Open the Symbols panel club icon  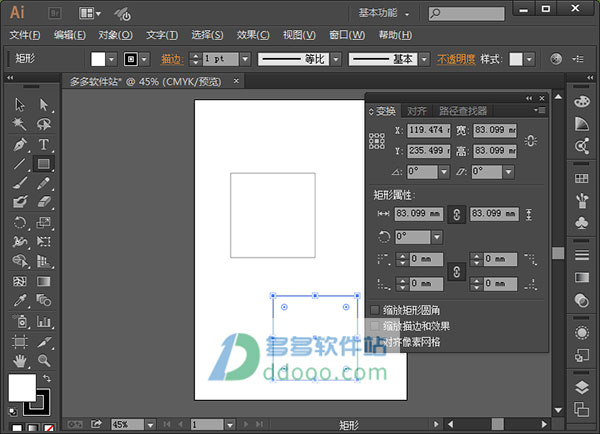582,223
